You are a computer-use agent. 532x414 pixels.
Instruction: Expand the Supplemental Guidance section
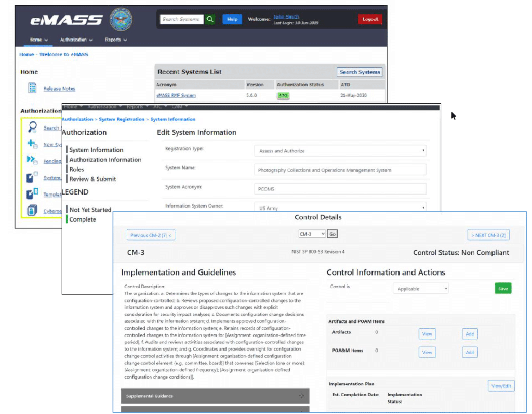click(301, 396)
